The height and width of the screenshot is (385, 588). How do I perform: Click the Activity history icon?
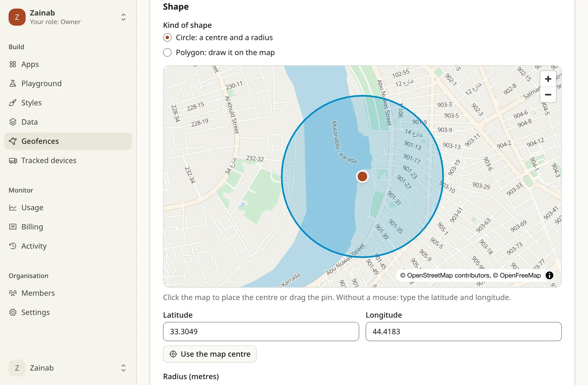click(x=13, y=246)
